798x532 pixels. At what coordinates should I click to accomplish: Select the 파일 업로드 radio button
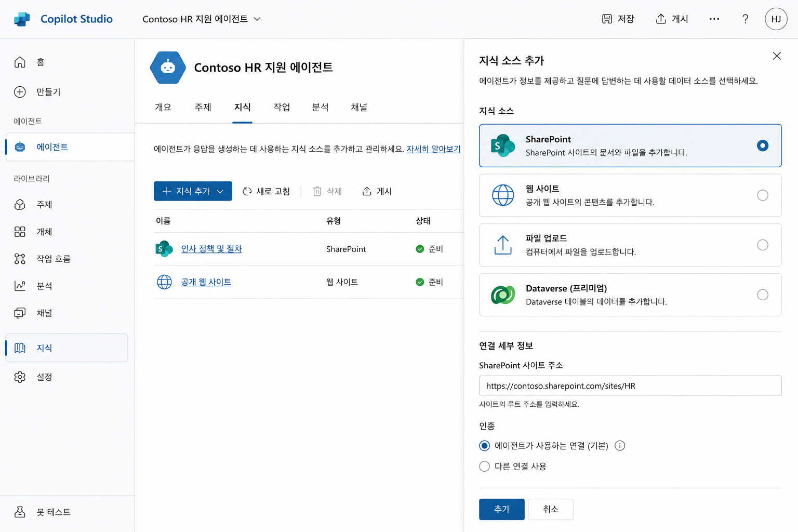[x=763, y=245]
